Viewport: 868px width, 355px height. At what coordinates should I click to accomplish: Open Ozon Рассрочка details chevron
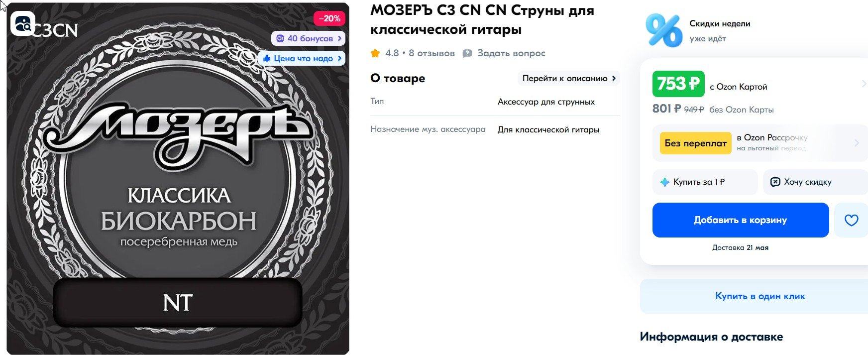(857, 143)
